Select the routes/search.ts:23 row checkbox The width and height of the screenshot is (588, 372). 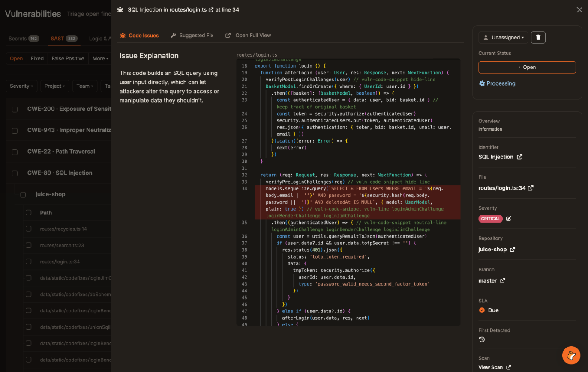[29, 245]
